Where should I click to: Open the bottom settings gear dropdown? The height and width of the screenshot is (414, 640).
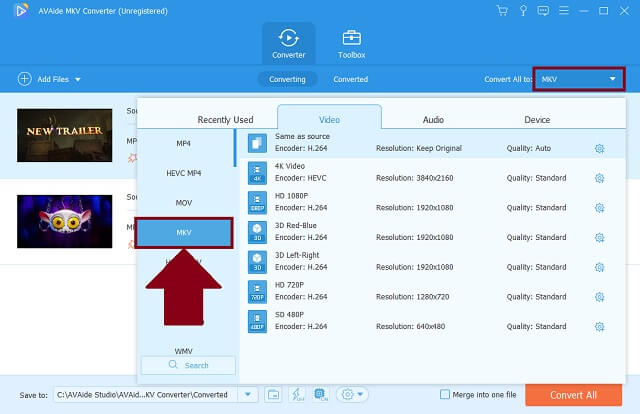(x=352, y=394)
